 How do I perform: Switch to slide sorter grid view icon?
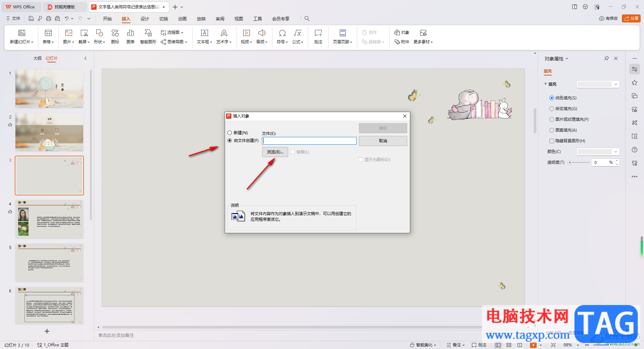[x=509, y=345]
